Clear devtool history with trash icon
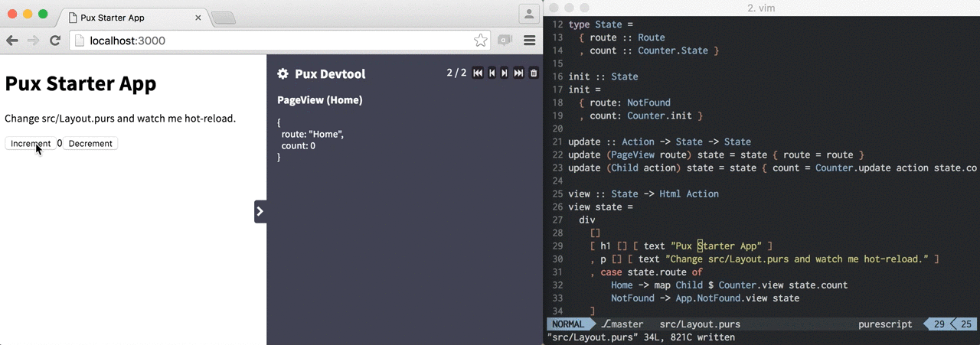Screen dimensions: 980x345 pos(534,73)
